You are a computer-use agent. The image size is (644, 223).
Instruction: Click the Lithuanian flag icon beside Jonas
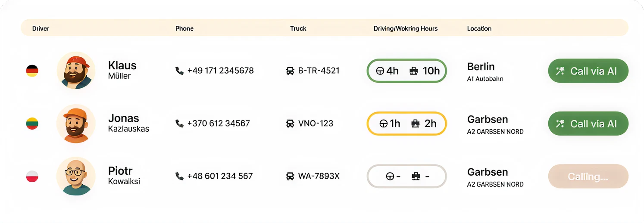point(32,124)
